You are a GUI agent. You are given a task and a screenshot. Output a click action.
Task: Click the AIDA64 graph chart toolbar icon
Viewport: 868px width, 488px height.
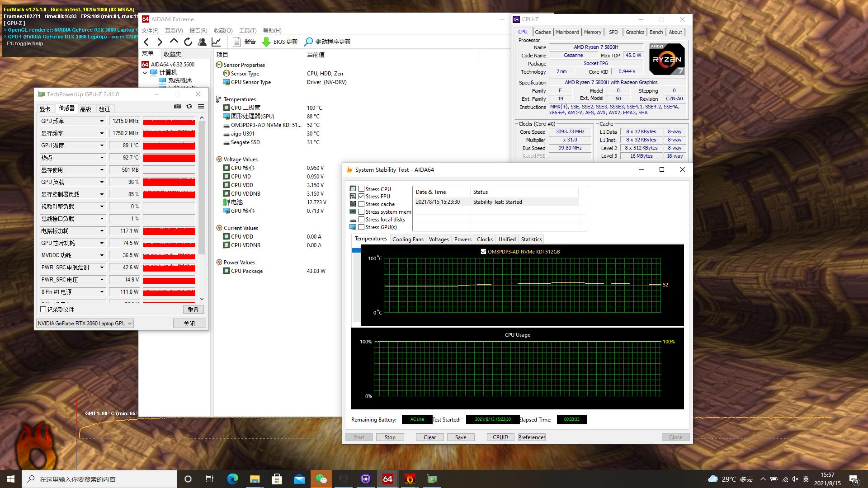216,42
